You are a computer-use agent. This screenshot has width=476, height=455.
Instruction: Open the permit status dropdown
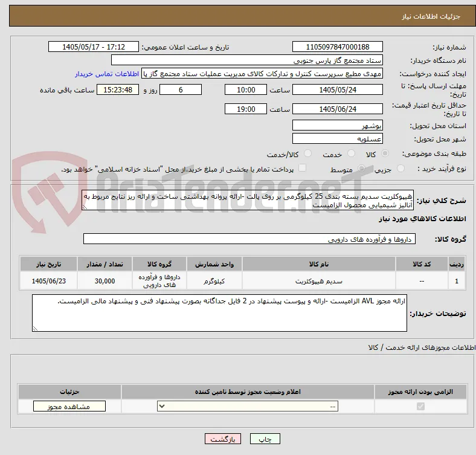pyautogui.click(x=248, y=407)
